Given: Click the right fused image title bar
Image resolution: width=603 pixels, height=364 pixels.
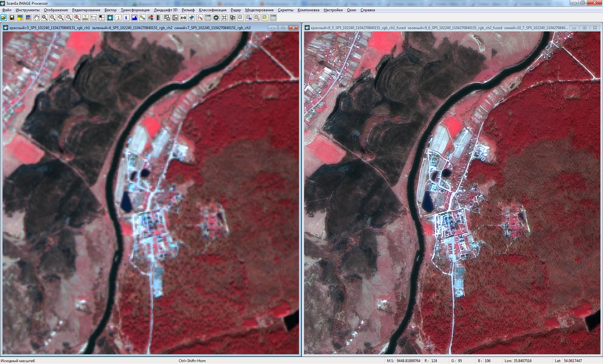Looking at the screenshot, I should (440, 28).
